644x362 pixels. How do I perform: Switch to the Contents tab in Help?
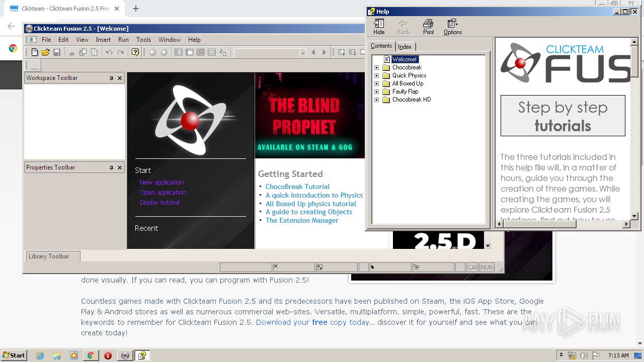click(x=381, y=46)
